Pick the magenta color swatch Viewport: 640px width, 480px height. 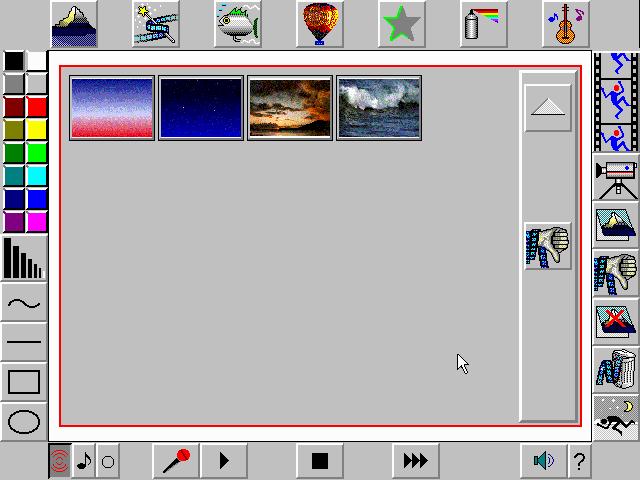[37, 222]
